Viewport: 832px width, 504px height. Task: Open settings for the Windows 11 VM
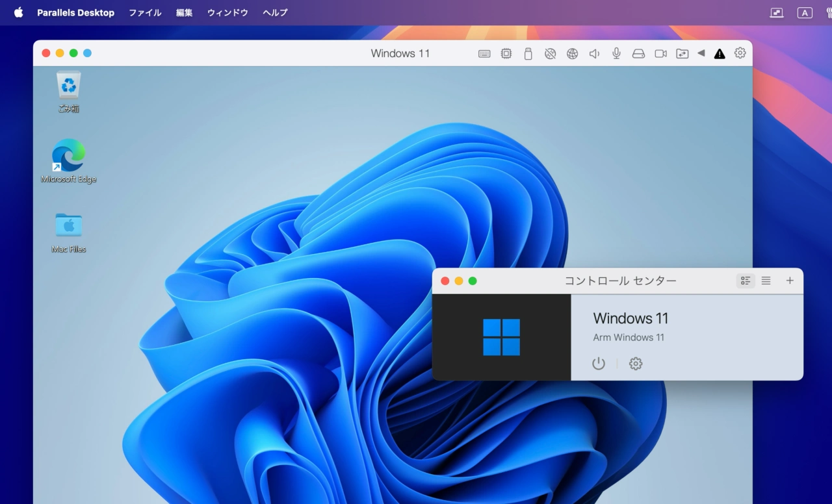point(635,364)
